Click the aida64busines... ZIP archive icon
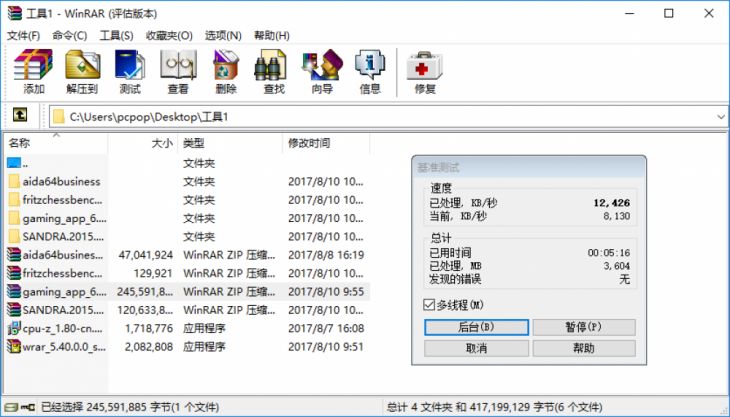 [14, 255]
